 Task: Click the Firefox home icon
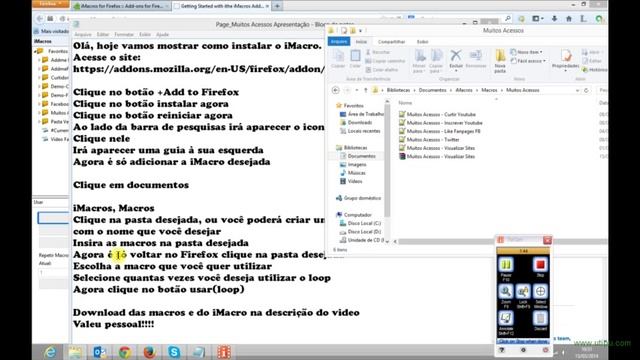[569, 19]
